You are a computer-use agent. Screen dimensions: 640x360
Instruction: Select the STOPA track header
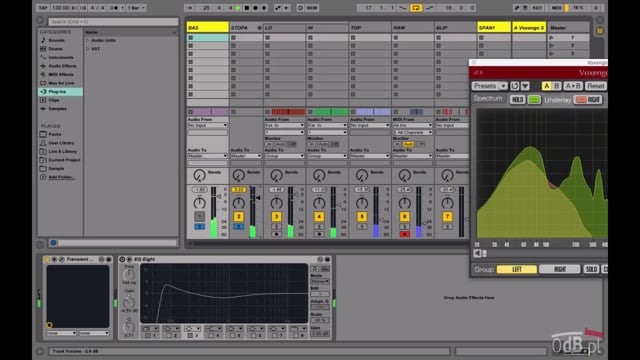tap(246, 27)
